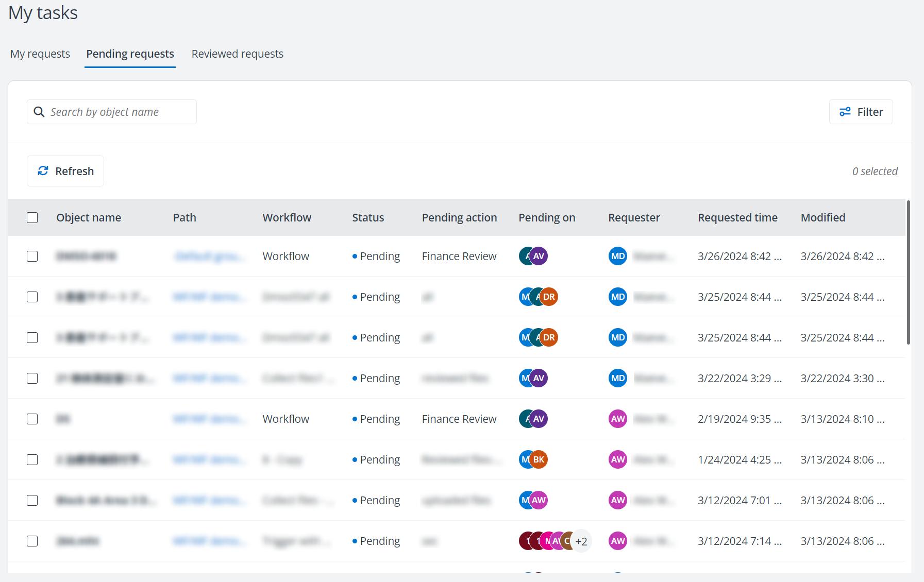Click the Pending status dot on the first row
This screenshot has height=582, width=924.
coord(354,255)
